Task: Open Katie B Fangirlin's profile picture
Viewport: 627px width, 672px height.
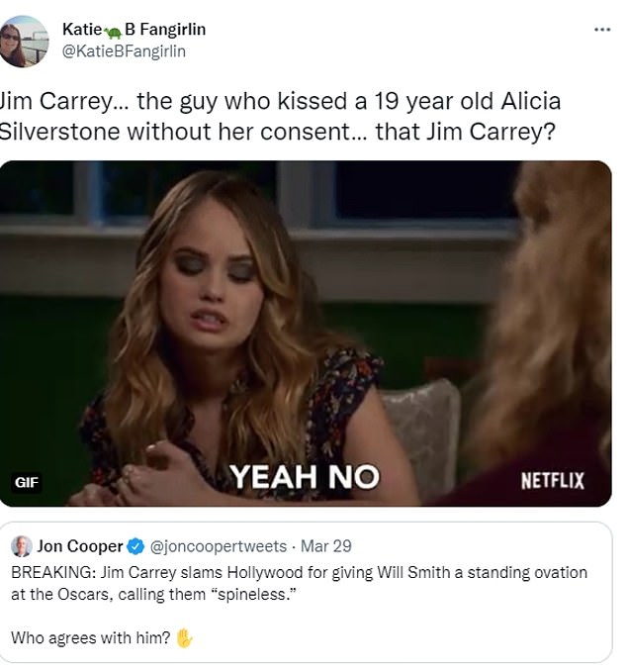Action: coord(24,42)
